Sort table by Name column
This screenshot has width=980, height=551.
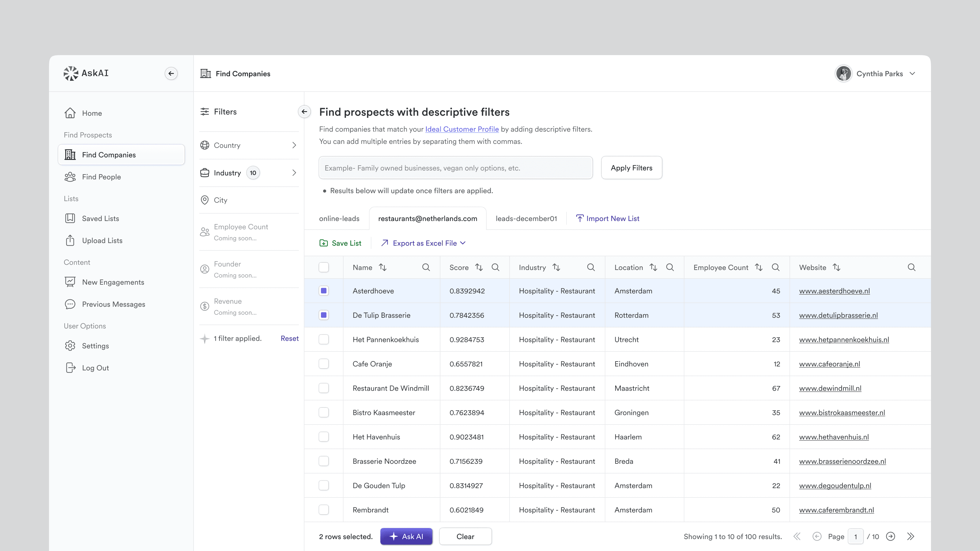pos(383,267)
